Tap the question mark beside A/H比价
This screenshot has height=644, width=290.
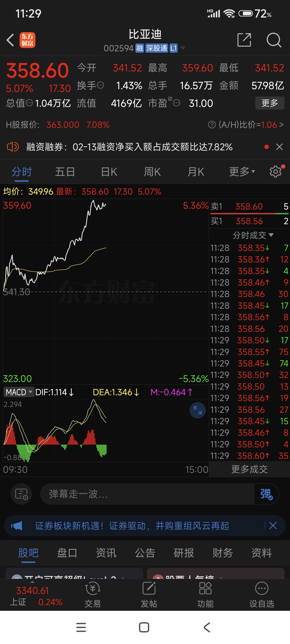click(x=212, y=125)
